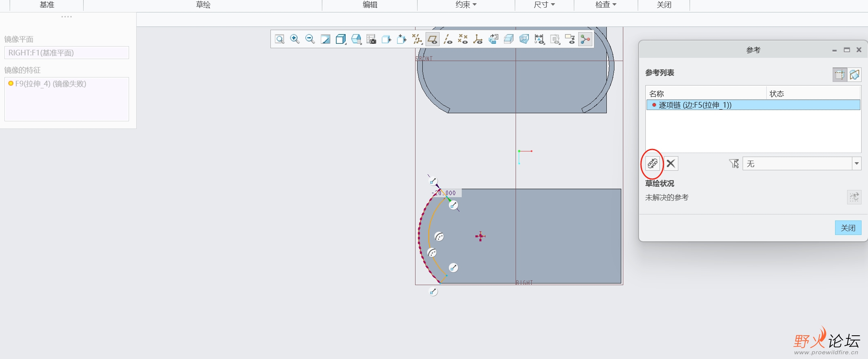The width and height of the screenshot is (868, 359).
Task: Click the Zoom In magnifier icon
Action: coord(295,39)
